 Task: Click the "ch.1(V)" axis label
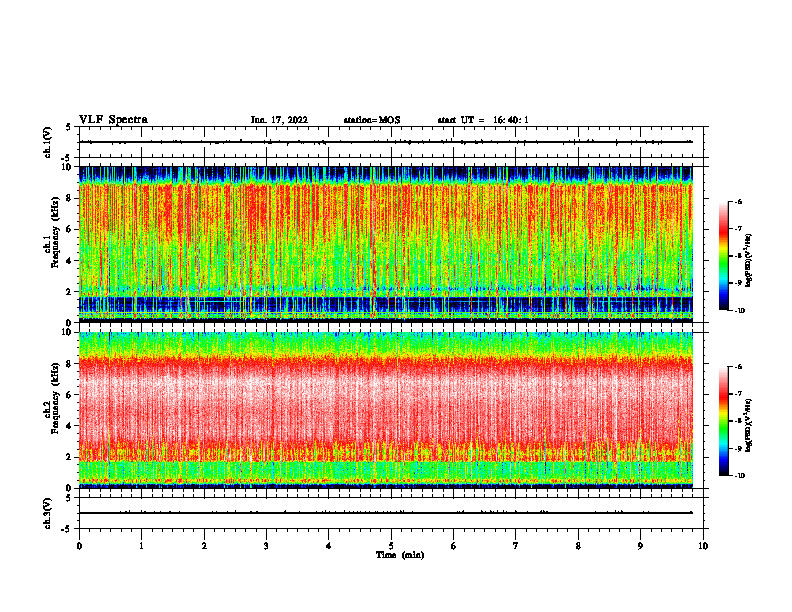(48, 142)
